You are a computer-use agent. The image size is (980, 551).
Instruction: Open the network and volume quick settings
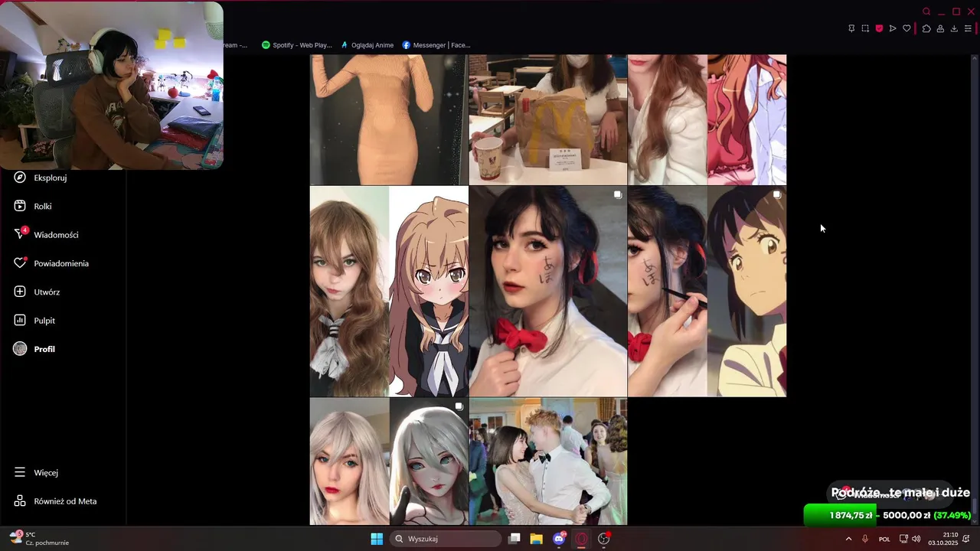(910, 539)
